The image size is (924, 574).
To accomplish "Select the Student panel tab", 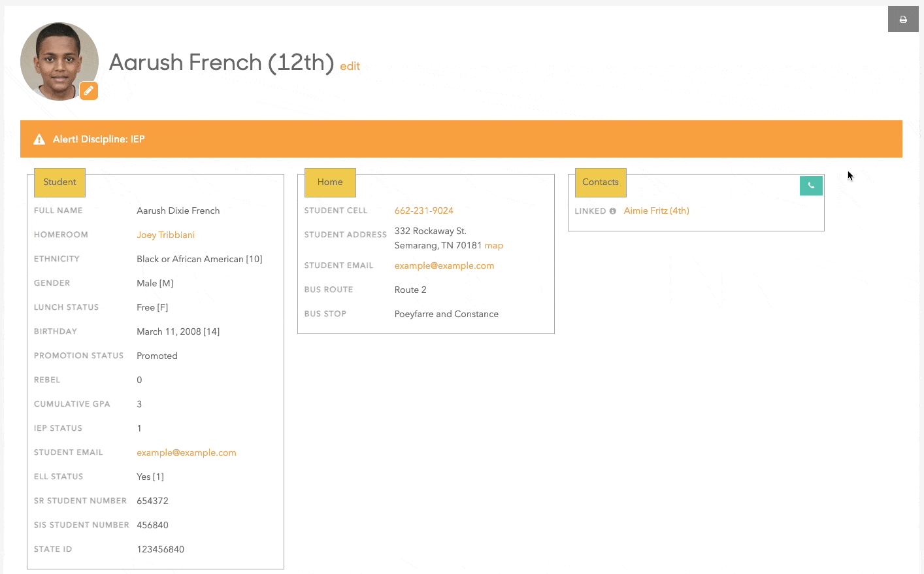I will click(x=59, y=182).
